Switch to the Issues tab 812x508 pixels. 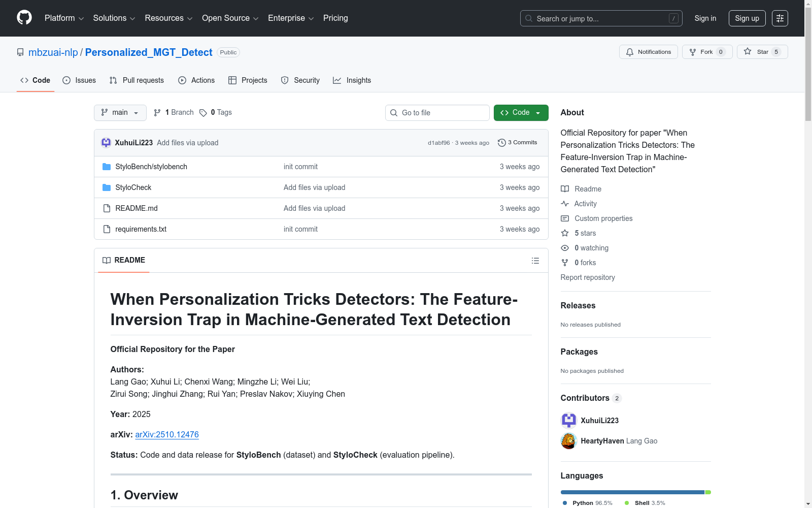click(x=79, y=80)
